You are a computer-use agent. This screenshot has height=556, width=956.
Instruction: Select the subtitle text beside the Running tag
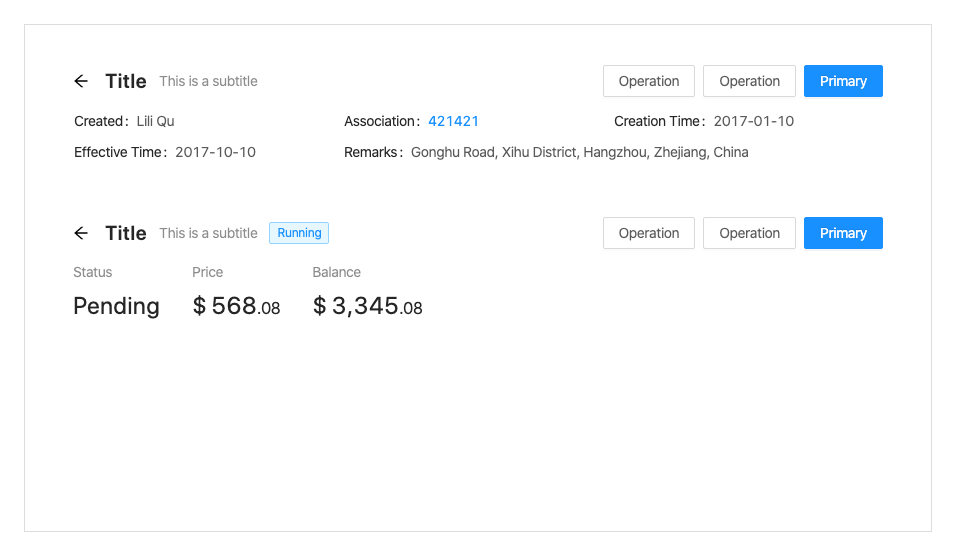pos(208,233)
